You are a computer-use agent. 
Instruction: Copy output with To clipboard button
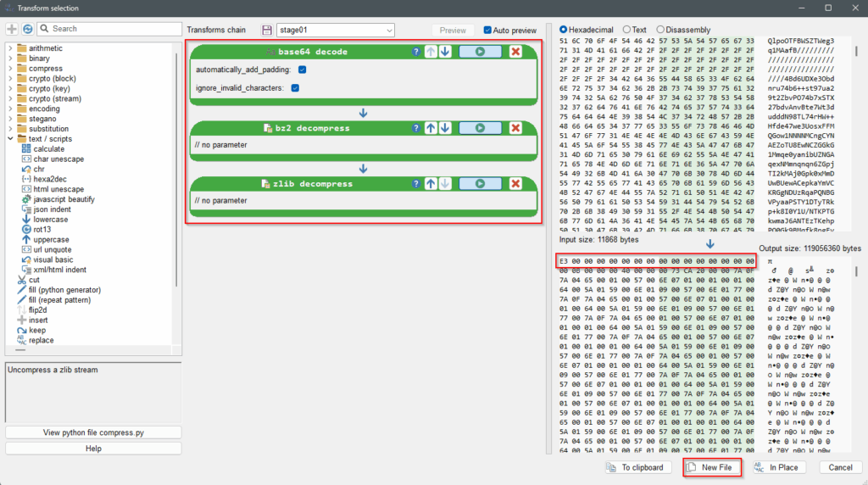pyautogui.click(x=637, y=467)
